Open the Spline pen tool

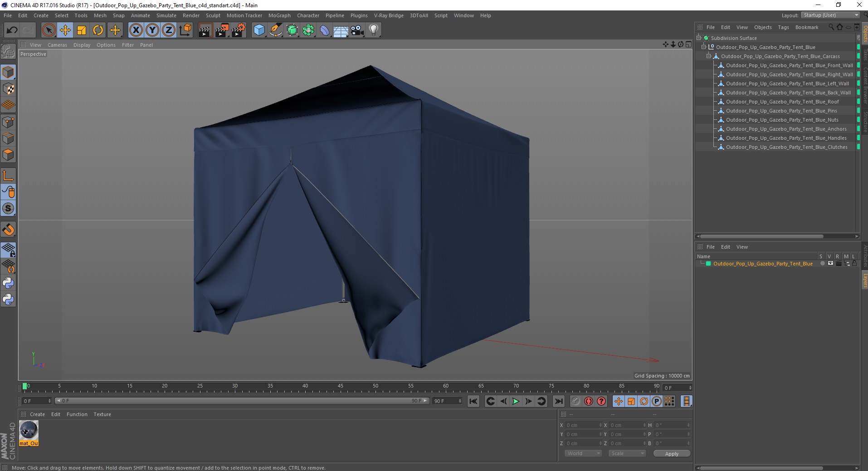(x=275, y=30)
